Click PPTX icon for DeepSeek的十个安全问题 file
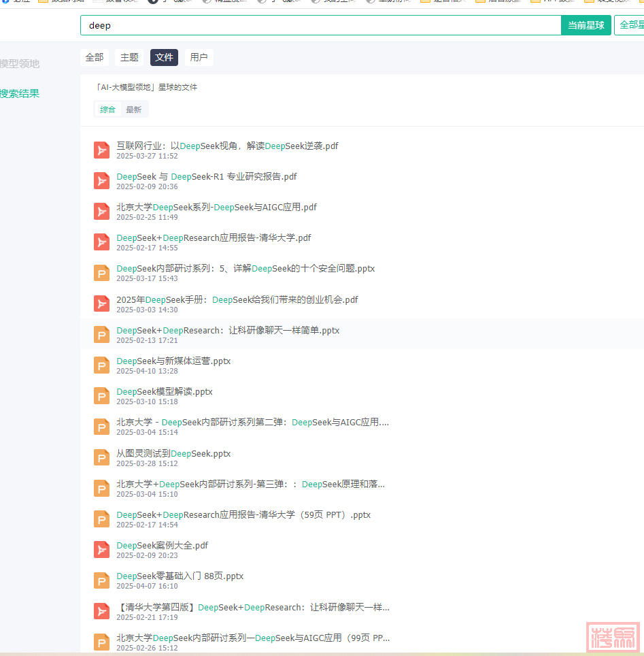644x656 pixels. click(x=101, y=273)
